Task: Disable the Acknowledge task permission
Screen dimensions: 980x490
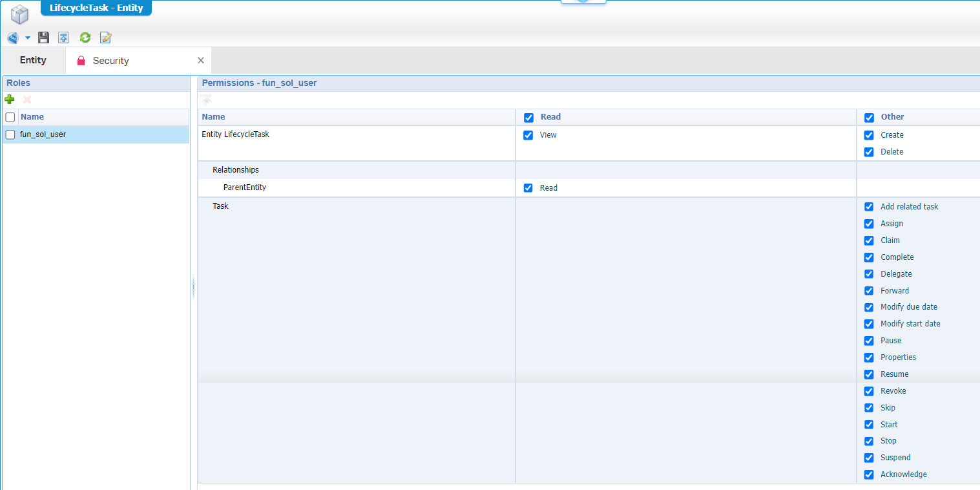Action: point(869,474)
